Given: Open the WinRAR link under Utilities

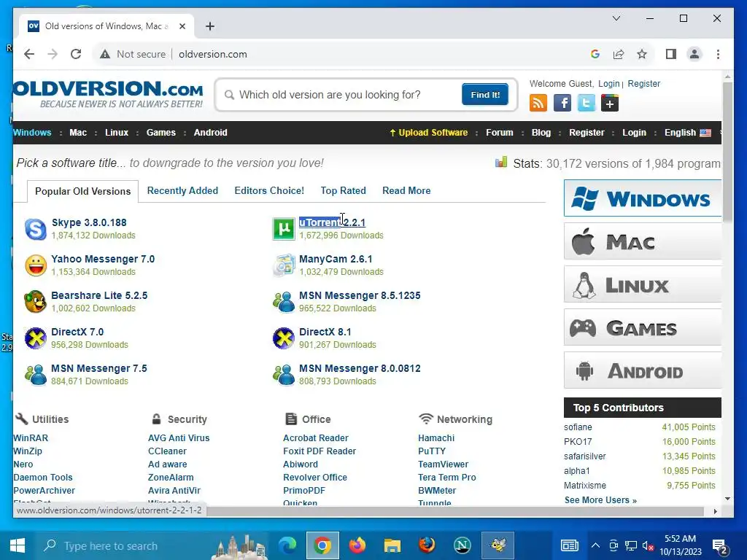Looking at the screenshot, I should pos(31,438).
